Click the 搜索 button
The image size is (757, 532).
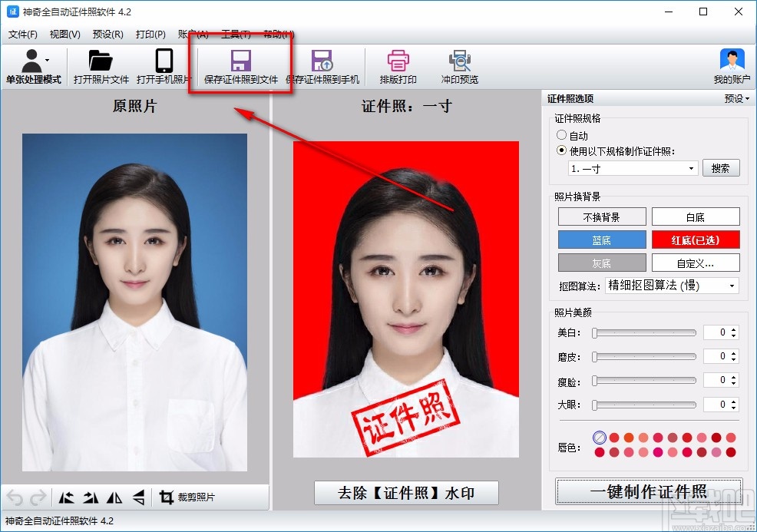pos(721,168)
